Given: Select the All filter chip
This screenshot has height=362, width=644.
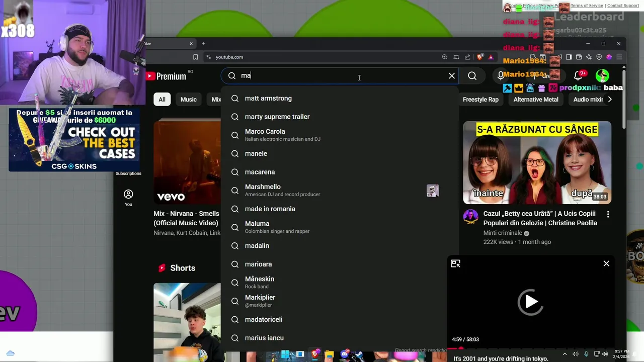Looking at the screenshot, I should coord(162,100).
